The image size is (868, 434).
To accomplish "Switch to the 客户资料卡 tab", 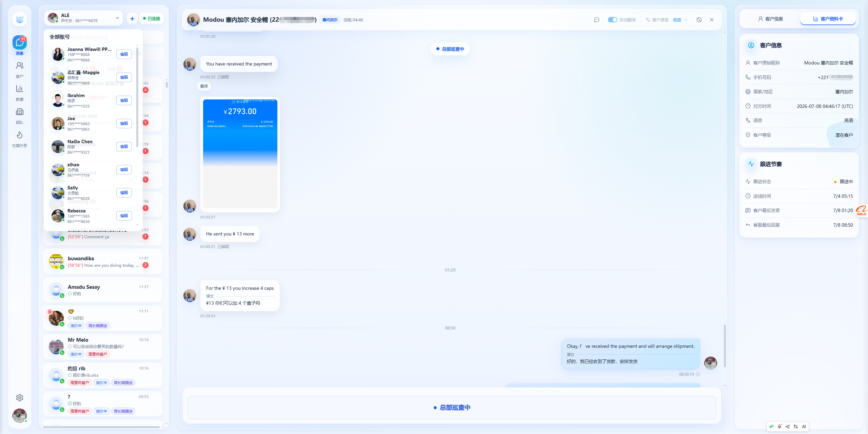I will coord(828,19).
